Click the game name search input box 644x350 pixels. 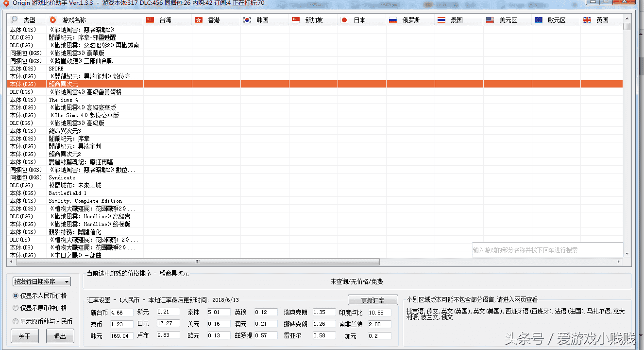point(547,250)
